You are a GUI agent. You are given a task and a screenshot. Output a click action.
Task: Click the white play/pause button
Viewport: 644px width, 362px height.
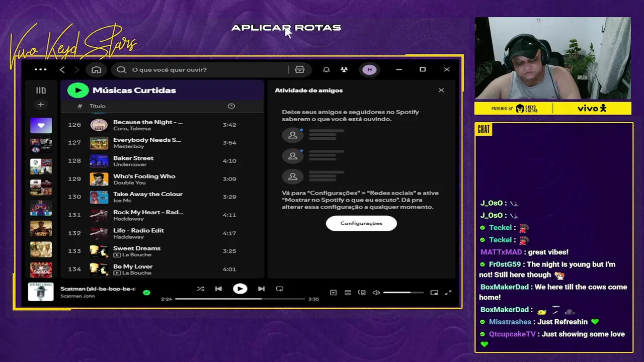pos(240,289)
